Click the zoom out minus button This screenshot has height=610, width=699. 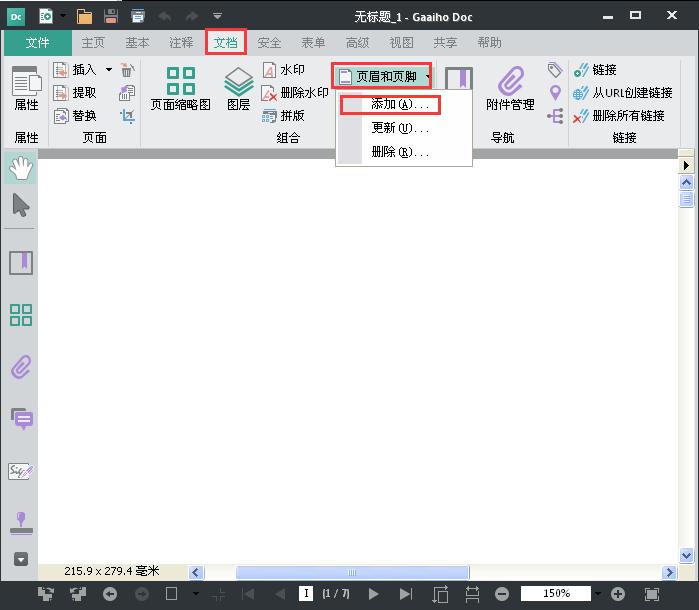tap(502, 594)
